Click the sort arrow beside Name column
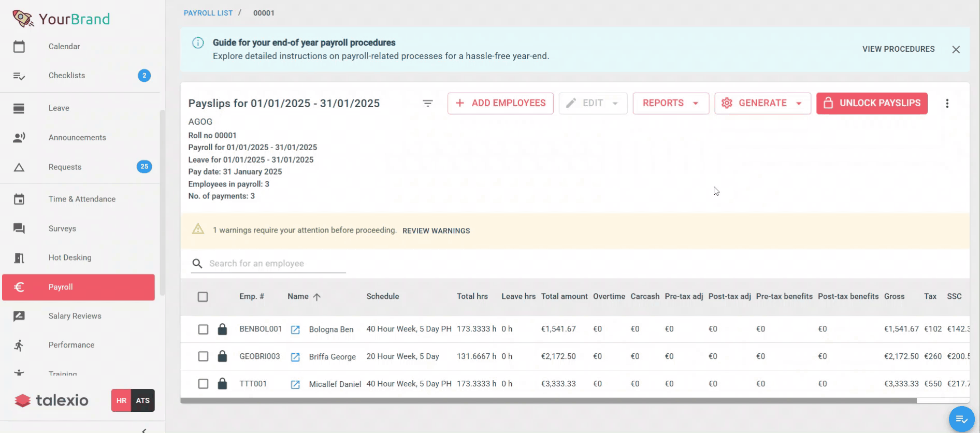980x433 pixels. (317, 297)
